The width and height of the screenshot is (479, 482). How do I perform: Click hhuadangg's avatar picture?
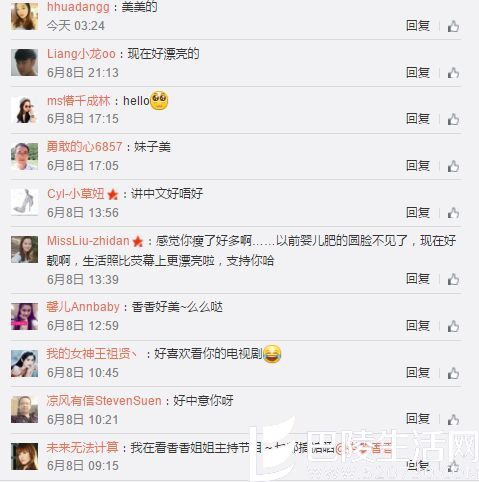24,16
